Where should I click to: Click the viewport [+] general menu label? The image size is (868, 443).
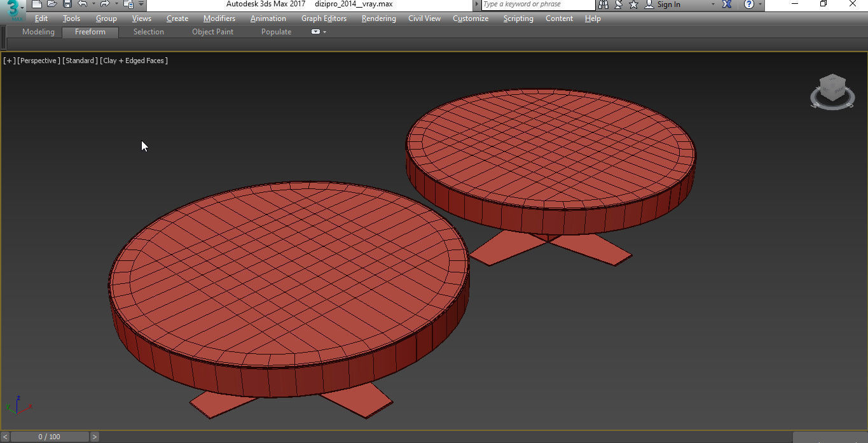click(x=10, y=60)
